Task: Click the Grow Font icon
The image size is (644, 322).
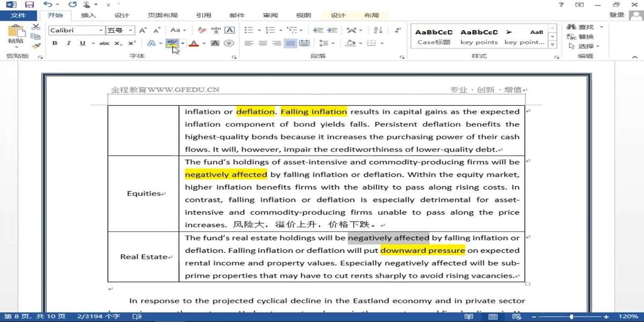Action: tap(143, 31)
